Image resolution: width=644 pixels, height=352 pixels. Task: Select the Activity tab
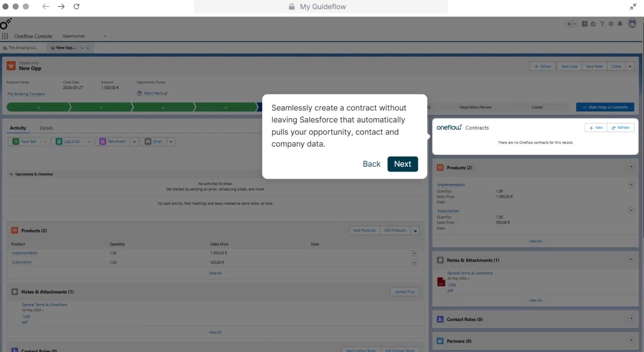[18, 128]
